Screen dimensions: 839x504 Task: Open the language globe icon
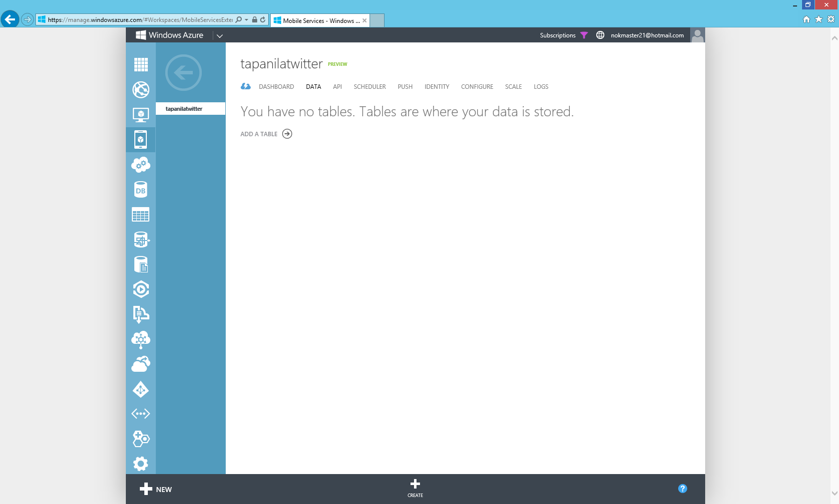[600, 35]
